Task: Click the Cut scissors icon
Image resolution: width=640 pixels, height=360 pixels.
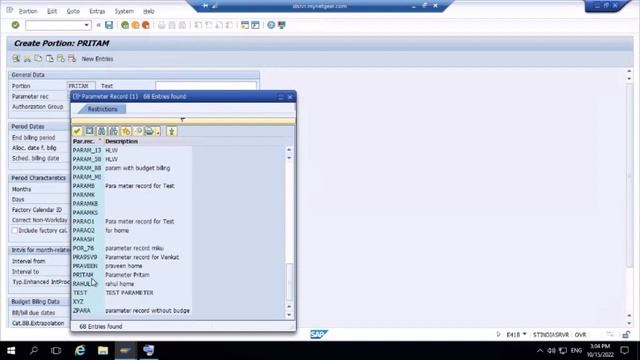Action: 27,59
